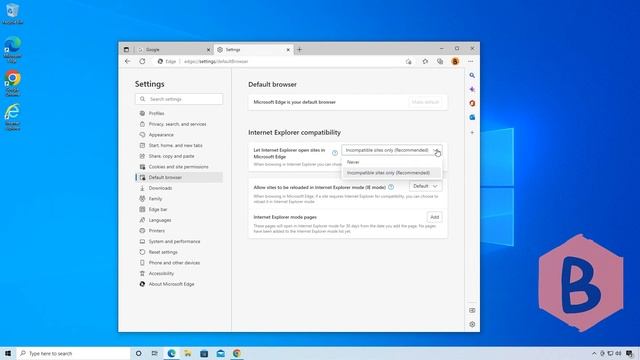Click Chrome icon on the taskbar
Image resolution: width=640 pixels, height=360 pixels.
[237, 353]
